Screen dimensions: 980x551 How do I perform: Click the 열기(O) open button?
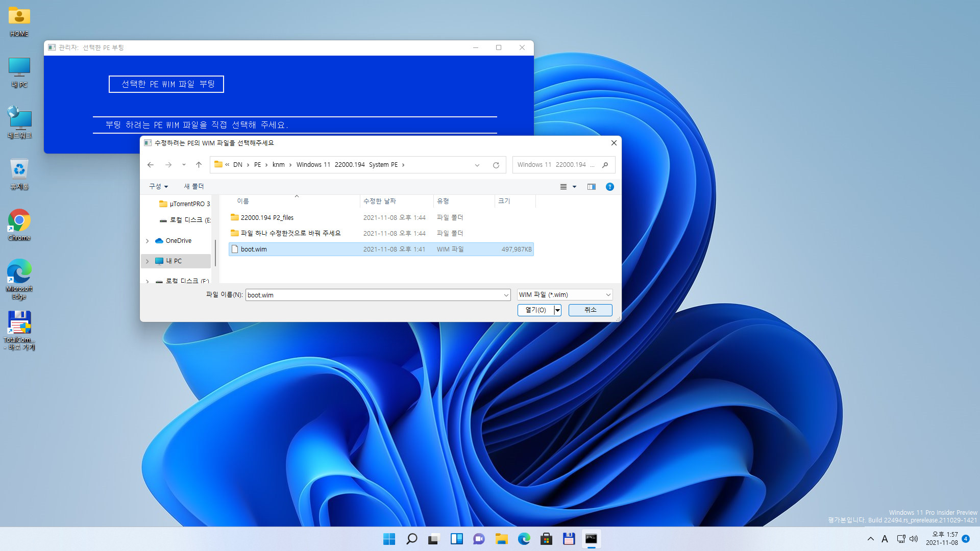click(535, 310)
